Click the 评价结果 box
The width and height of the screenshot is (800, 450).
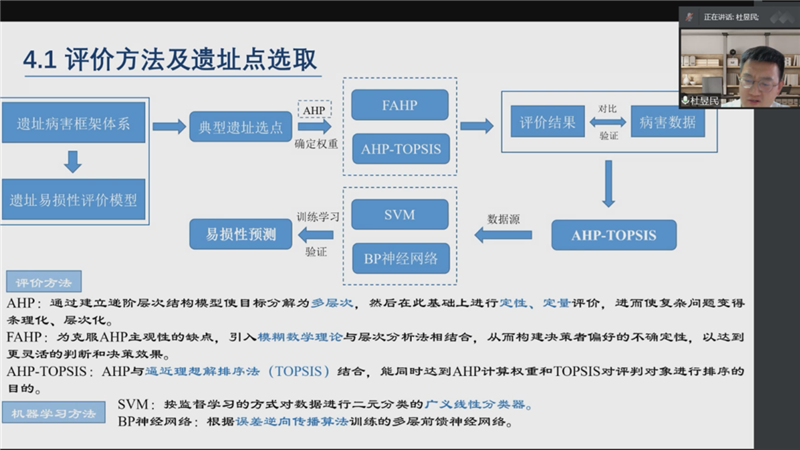[547, 122]
